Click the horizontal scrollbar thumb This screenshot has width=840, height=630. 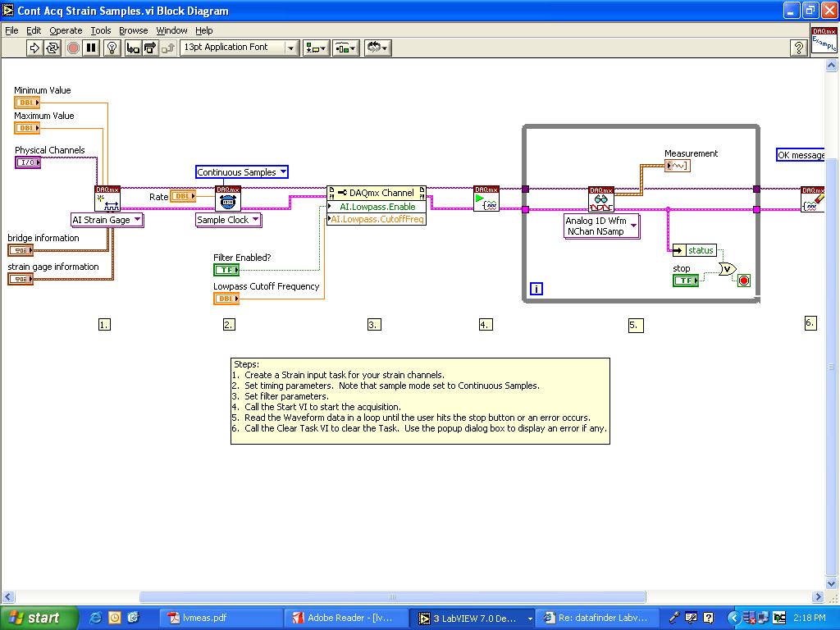(392, 596)
